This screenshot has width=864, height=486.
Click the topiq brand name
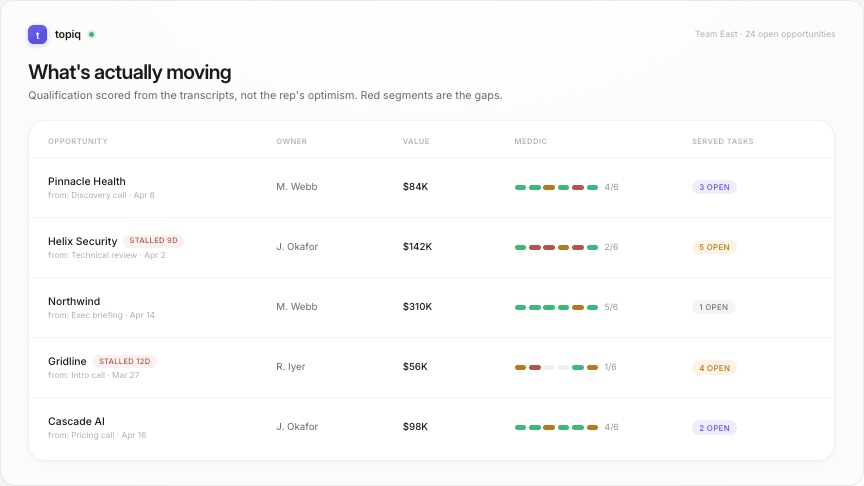point(68,34)
